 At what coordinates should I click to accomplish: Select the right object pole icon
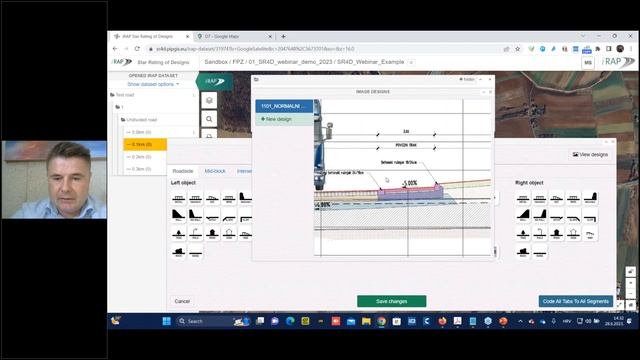[x=540, y=233]
